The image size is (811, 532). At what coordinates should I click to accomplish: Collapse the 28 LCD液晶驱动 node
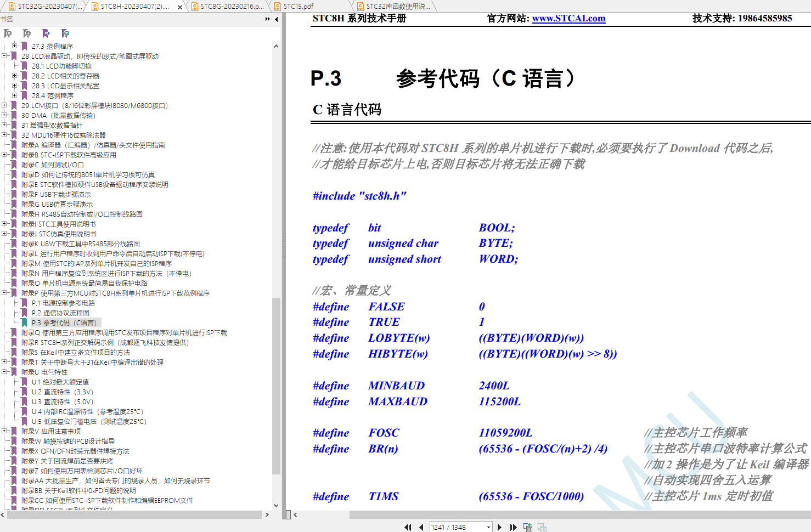4,56
